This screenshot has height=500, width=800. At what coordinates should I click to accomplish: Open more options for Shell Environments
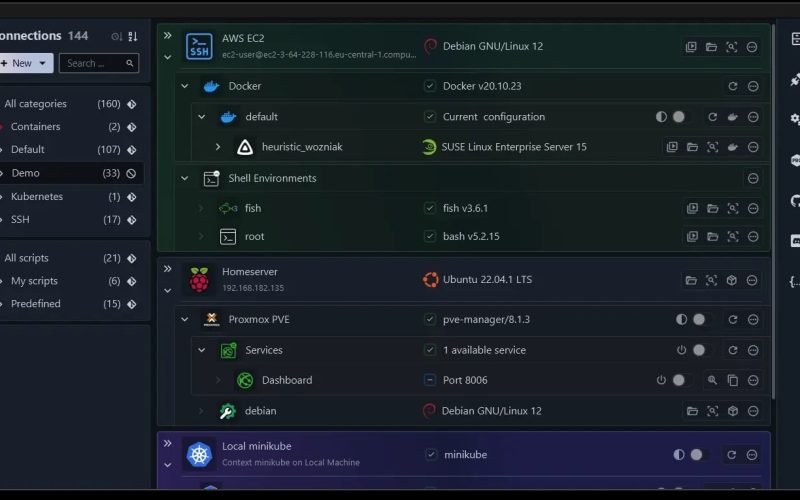click(x=752, y=179)
